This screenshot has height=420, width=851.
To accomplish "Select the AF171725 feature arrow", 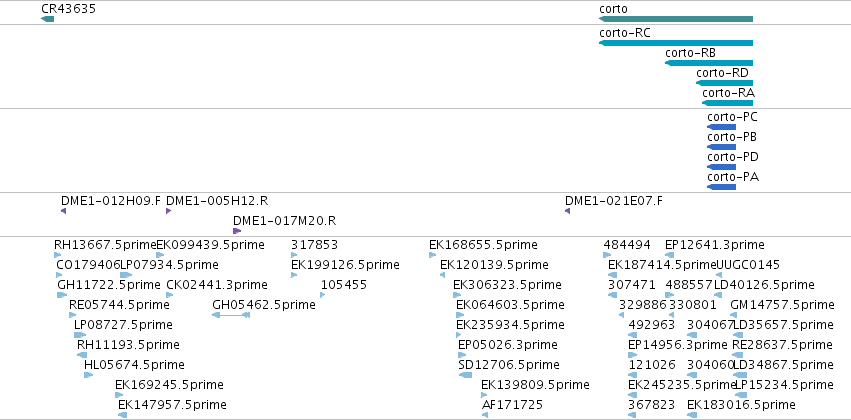I will 485,416.
